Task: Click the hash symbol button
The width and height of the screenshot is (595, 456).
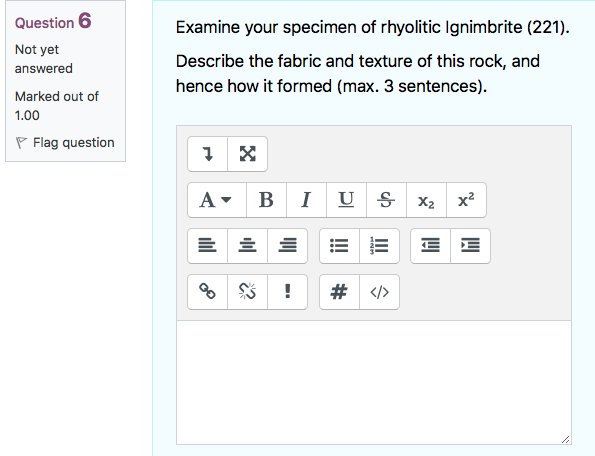Action: (x=339, y=292)
